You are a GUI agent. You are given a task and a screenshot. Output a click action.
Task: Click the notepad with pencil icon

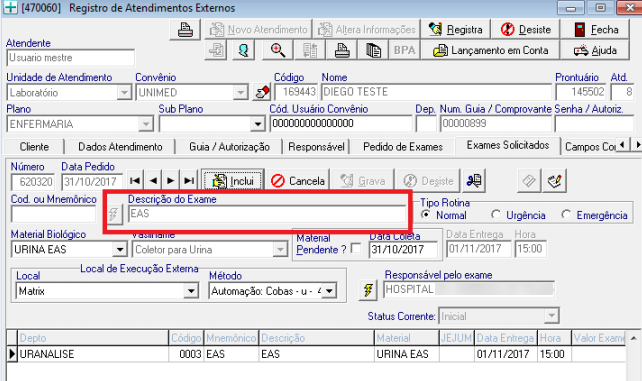coord(555,180)
